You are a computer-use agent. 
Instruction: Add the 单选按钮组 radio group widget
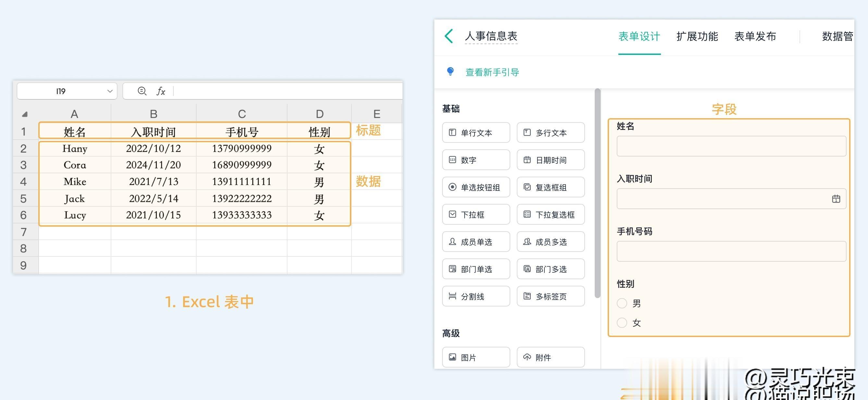[x=476, y=187]
